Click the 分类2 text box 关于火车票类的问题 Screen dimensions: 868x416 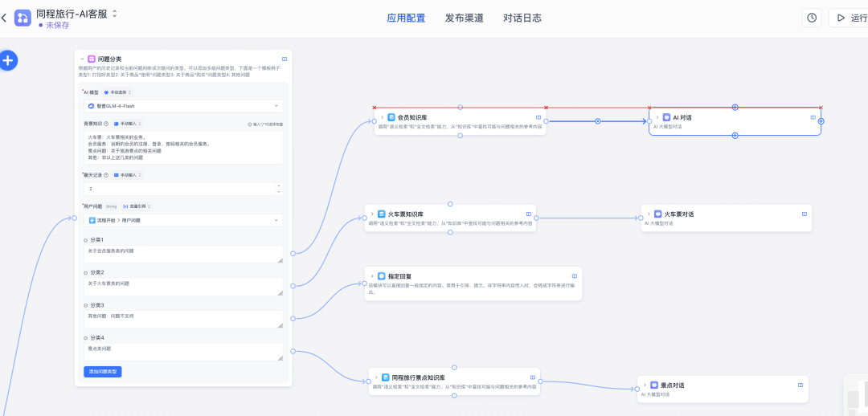[183, 287]
